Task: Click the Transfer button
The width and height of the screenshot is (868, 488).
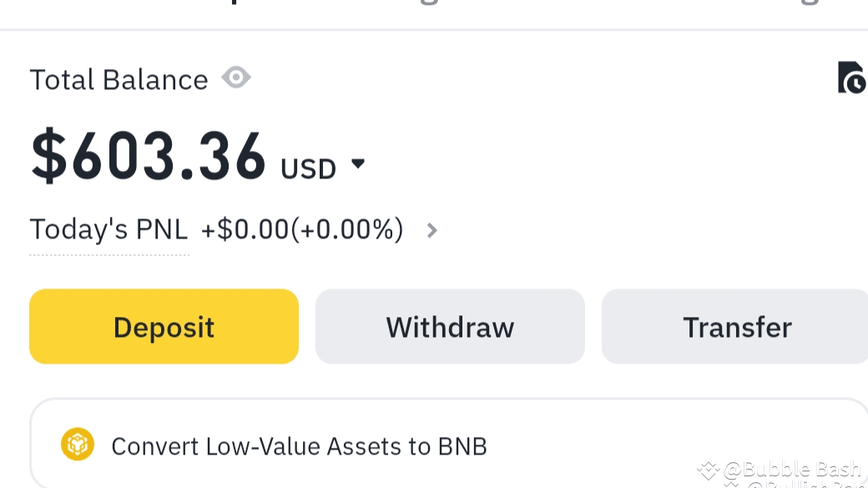Action: [736, 326]
